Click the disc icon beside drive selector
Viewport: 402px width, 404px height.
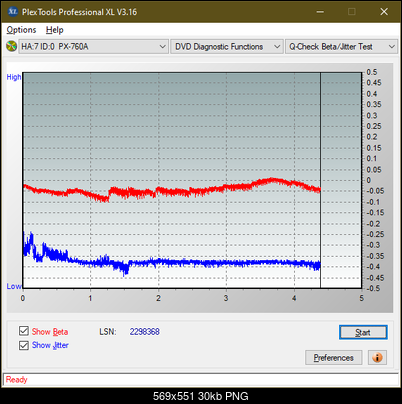11,46
